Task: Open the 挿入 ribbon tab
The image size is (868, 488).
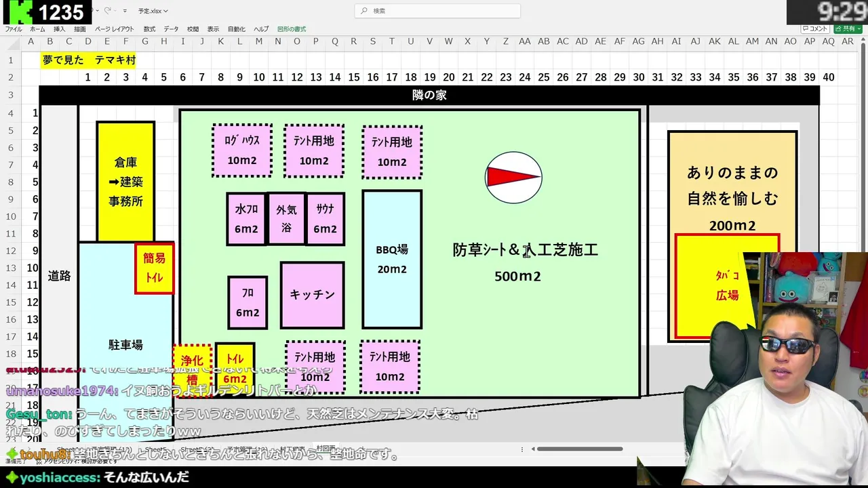Action: pos(59,29)
